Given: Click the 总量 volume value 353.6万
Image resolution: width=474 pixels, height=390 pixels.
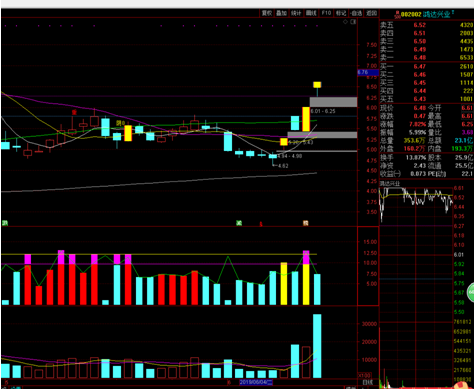Looking at the screenshot, I should pos(414,140).
